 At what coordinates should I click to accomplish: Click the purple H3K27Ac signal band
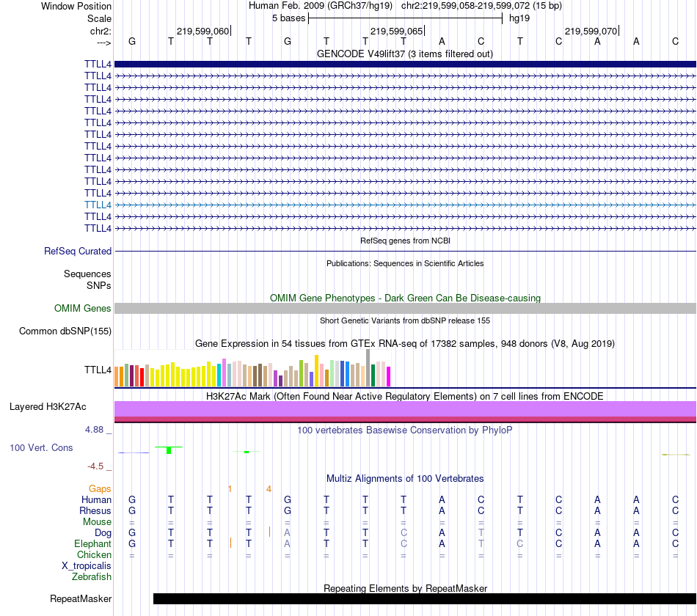[405, 409]
